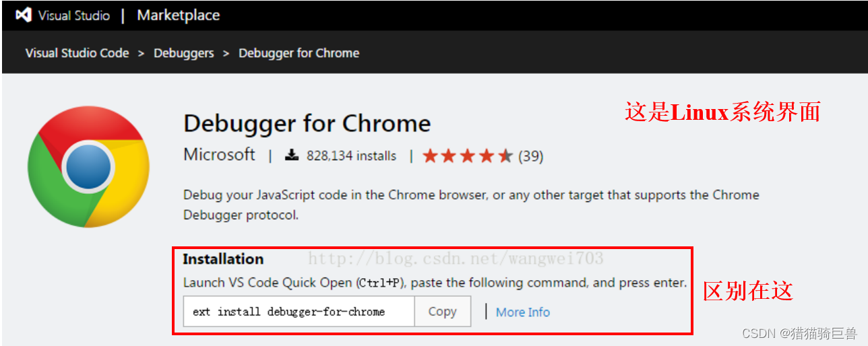Click the Visual Studio brand text
The image size is (868, 346).
pos(73,15)
